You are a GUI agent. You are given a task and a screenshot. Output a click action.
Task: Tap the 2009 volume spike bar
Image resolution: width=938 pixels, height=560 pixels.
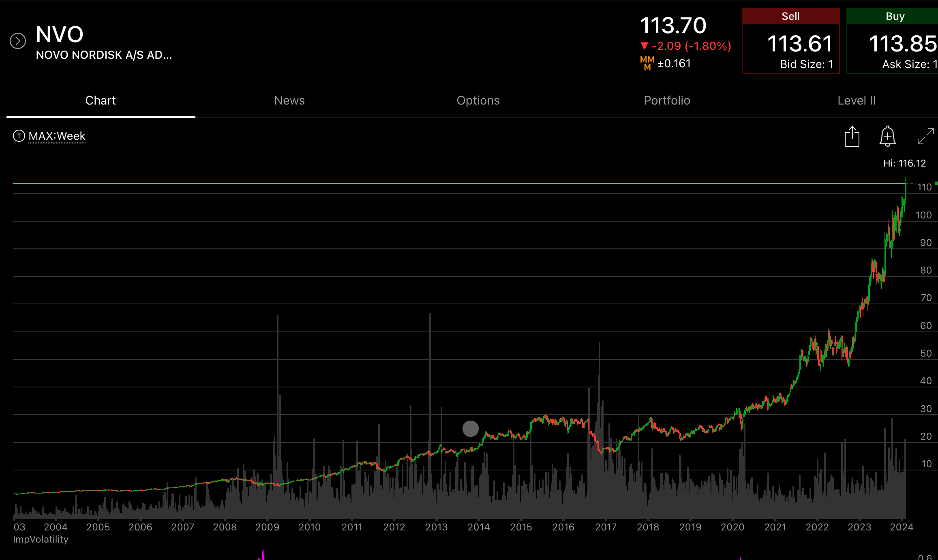coord(278,417)
